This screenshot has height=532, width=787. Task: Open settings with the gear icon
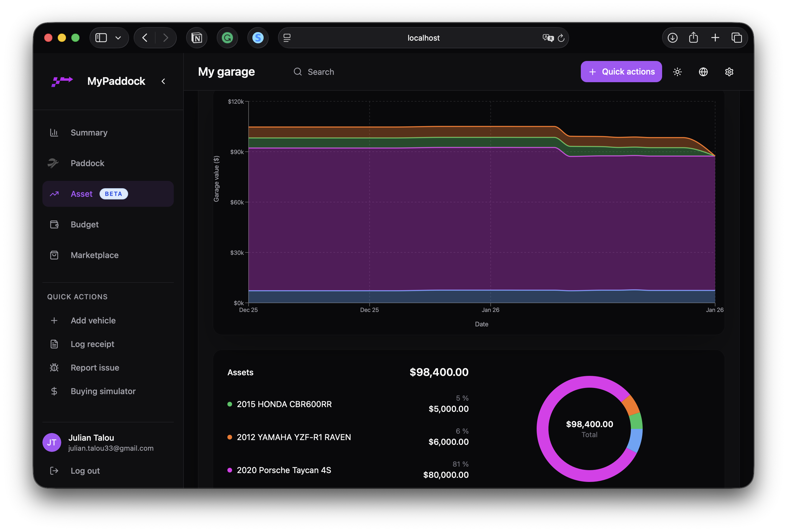click(x=729, y=72)
